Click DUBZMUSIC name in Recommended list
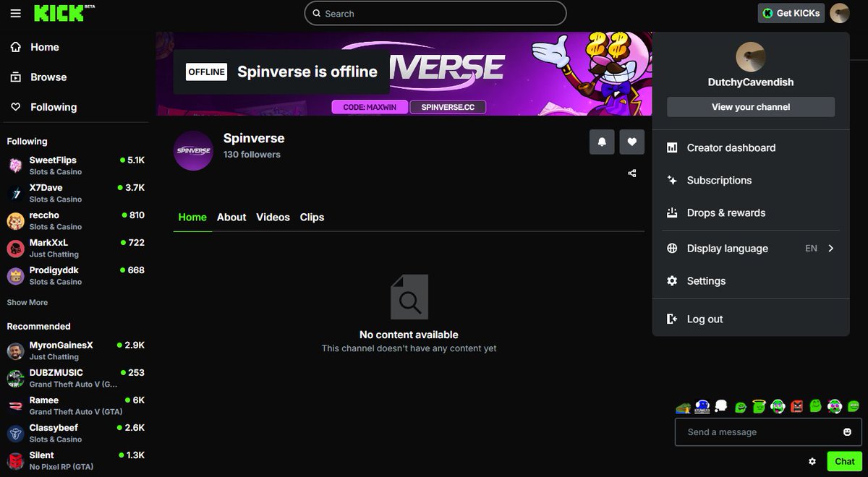The width and height of the screenshot is (868, 477). [56, 372]
